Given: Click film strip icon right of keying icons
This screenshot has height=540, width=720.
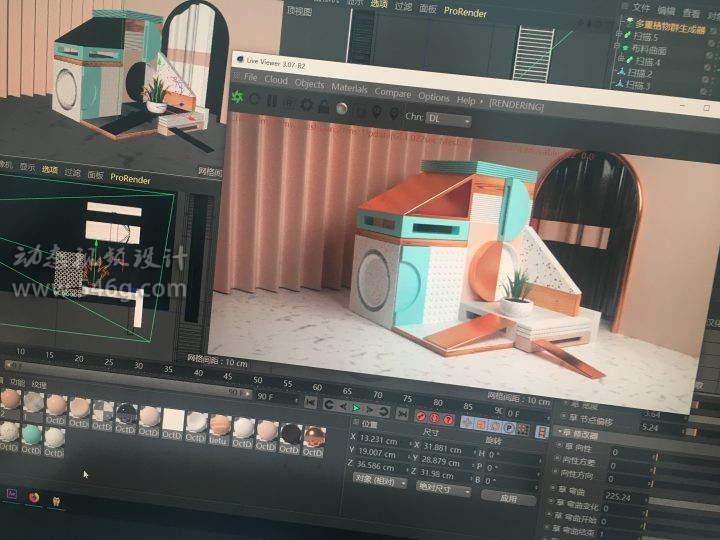Looking at the screenshot, I should click(x=542, y=432).
